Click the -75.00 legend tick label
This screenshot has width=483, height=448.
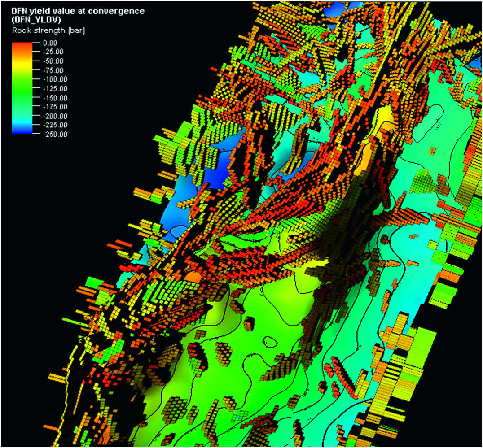pos(55,70)
